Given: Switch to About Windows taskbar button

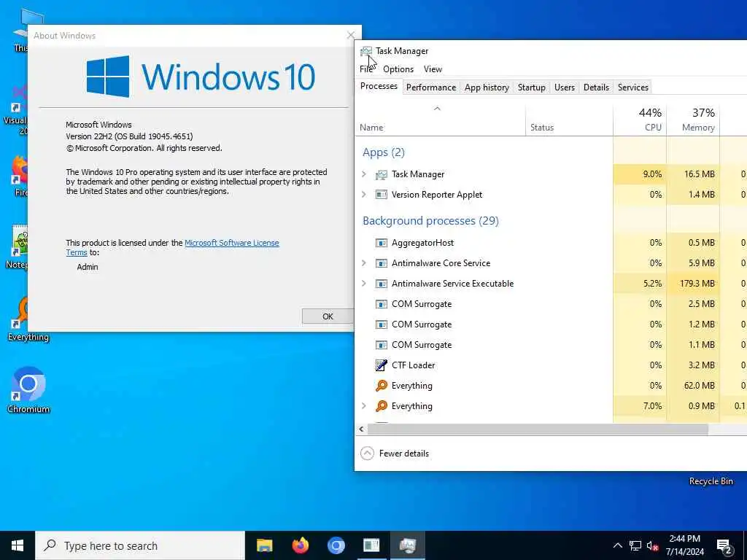Looking at the screenshot, I should click(371, 545).
